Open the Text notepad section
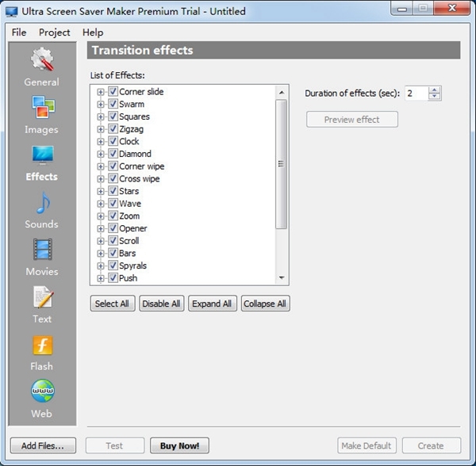 pyautogui.click(x=42, y=304)
